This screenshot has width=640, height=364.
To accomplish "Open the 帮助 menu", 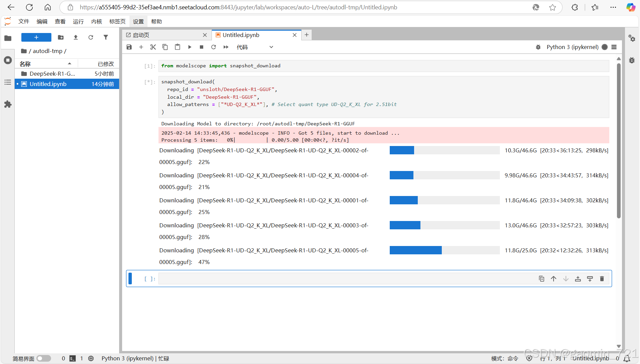I will (156, 21).
